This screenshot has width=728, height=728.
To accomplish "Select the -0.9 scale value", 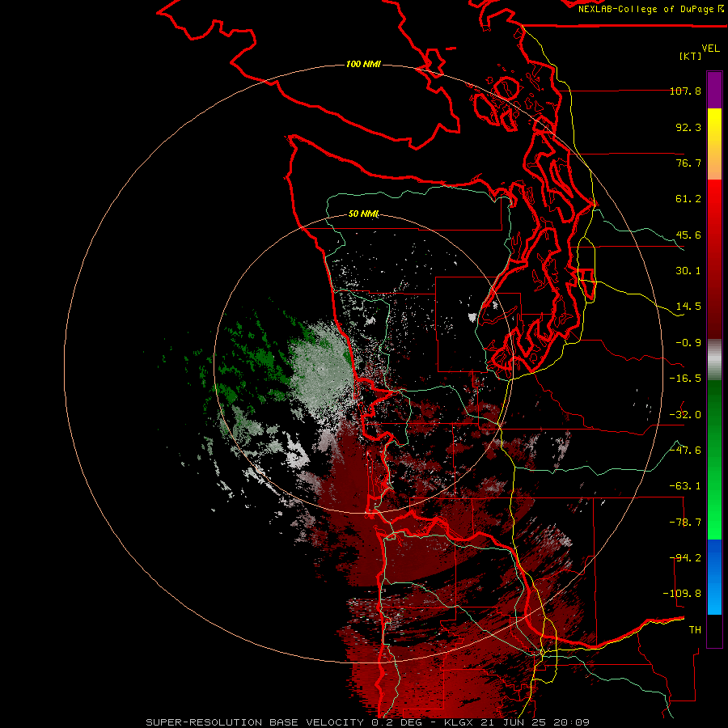I will click(x=688, y=343).
